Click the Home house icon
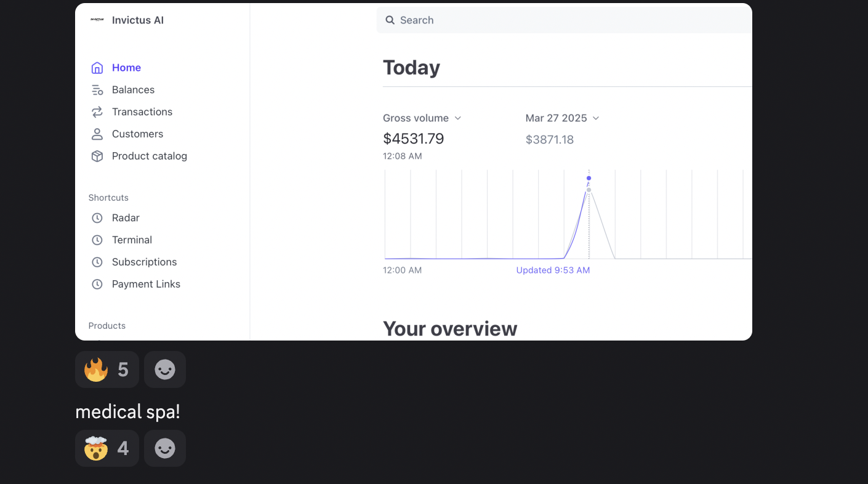The width and height of the screenshot is (868, 484). (x=97, y=68)
